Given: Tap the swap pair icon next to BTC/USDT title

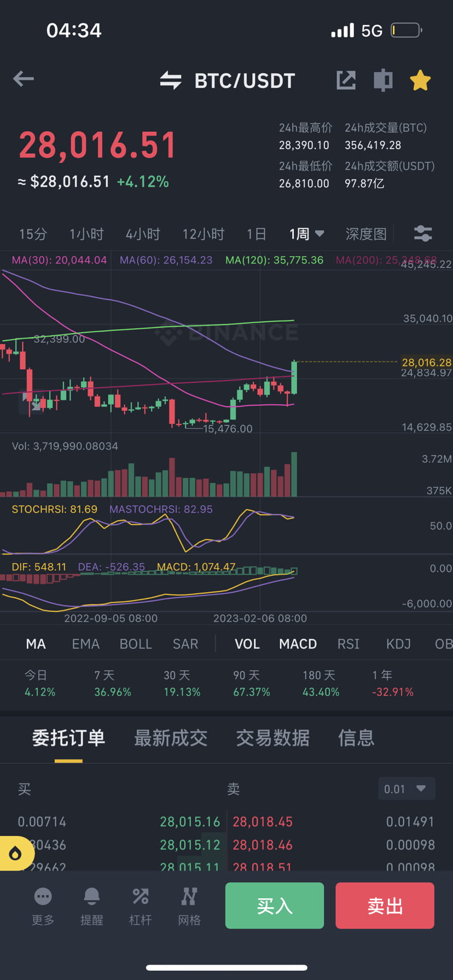Looking at the screenshot, I should coord(171,80).
